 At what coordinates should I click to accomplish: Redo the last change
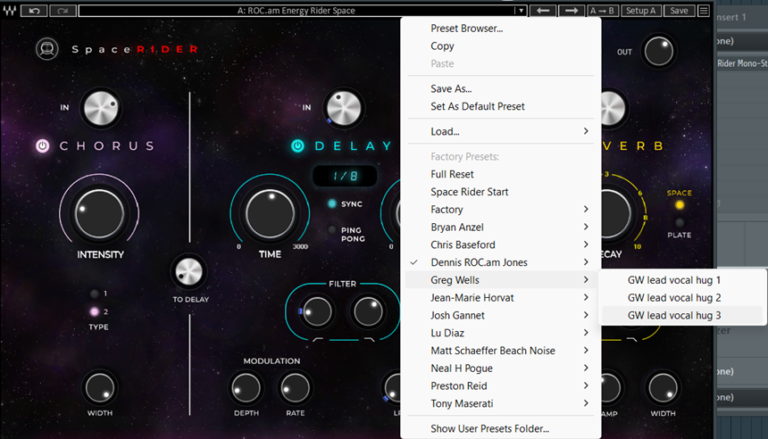[63, 10]
